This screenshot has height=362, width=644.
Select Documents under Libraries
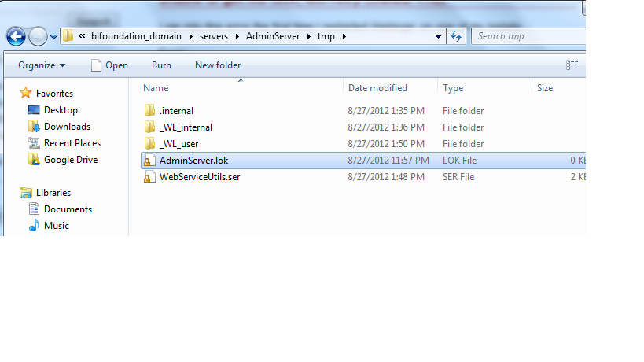(68, 209)
